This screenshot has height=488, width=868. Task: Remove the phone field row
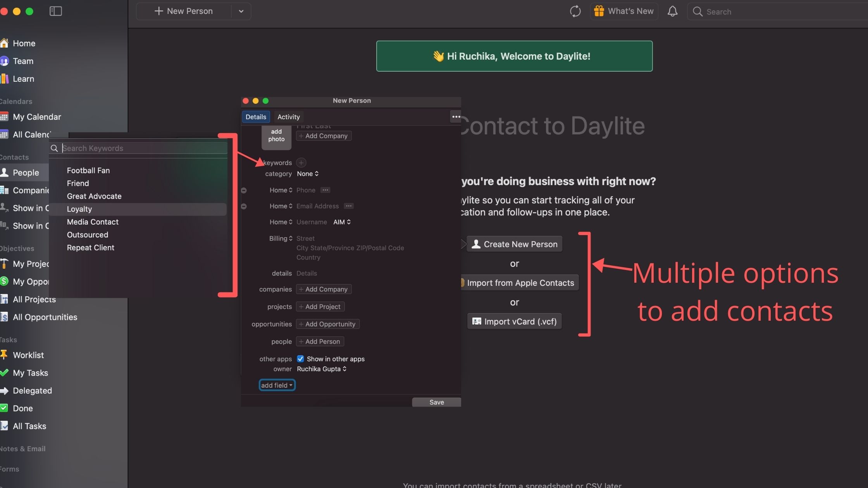click(244, 191)
